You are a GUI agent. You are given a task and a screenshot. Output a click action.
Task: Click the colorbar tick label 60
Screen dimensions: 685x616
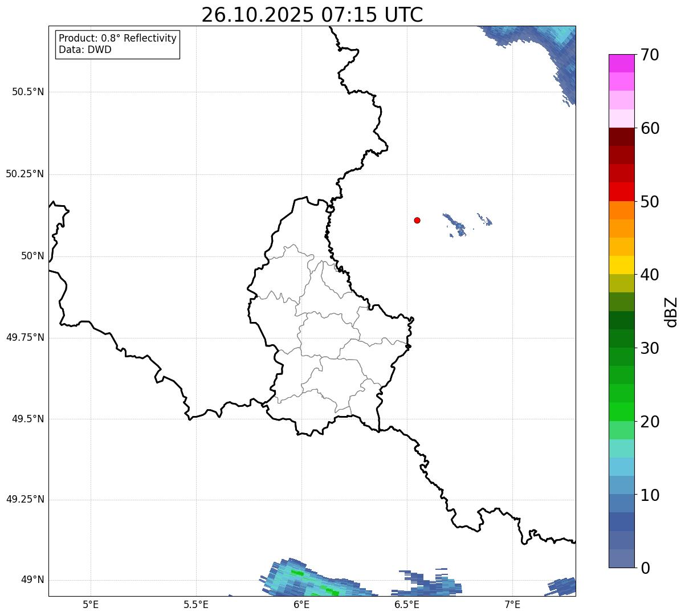tap(650, 128)
